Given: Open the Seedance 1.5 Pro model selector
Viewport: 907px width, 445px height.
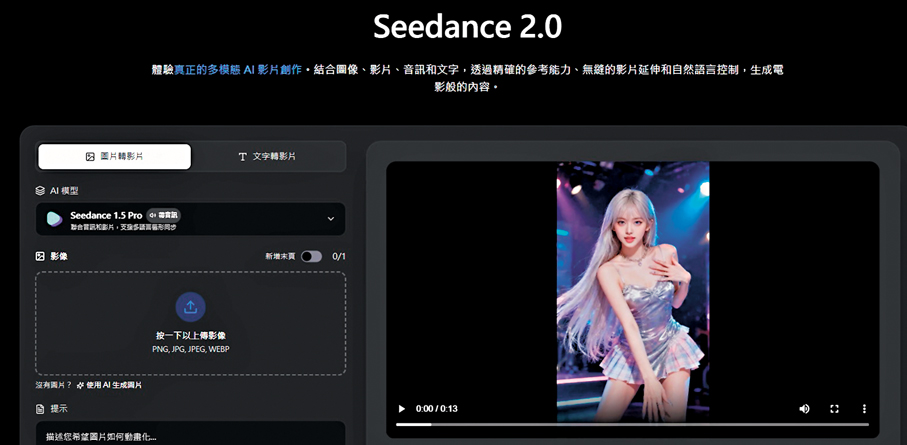Looking at the screenshot, I should (x=190, y=219).
